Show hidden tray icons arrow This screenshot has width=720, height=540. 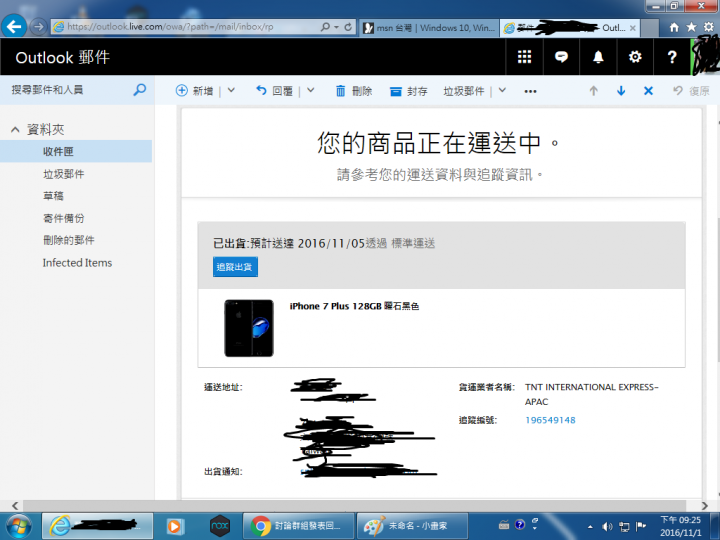[590, 527]
